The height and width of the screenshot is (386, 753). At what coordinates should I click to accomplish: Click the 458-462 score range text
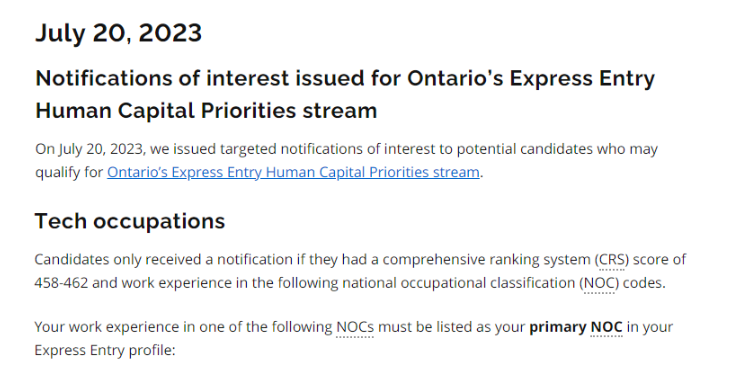pos(61,283)
